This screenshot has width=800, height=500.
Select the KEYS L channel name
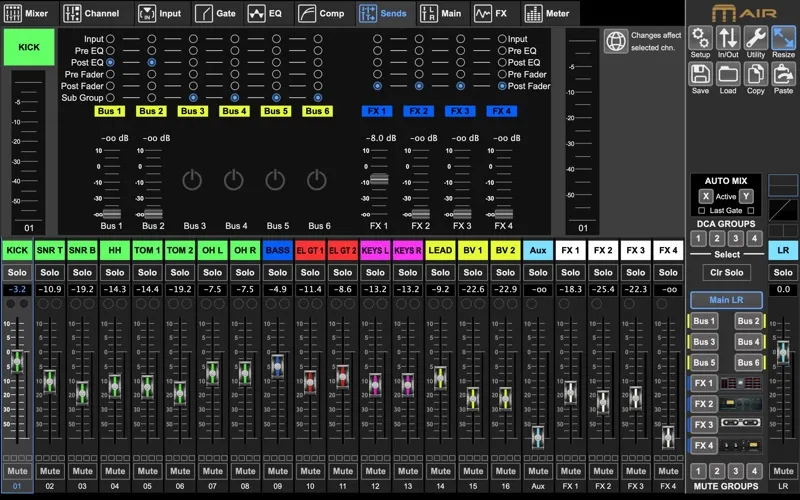click(x=375, y=251)
